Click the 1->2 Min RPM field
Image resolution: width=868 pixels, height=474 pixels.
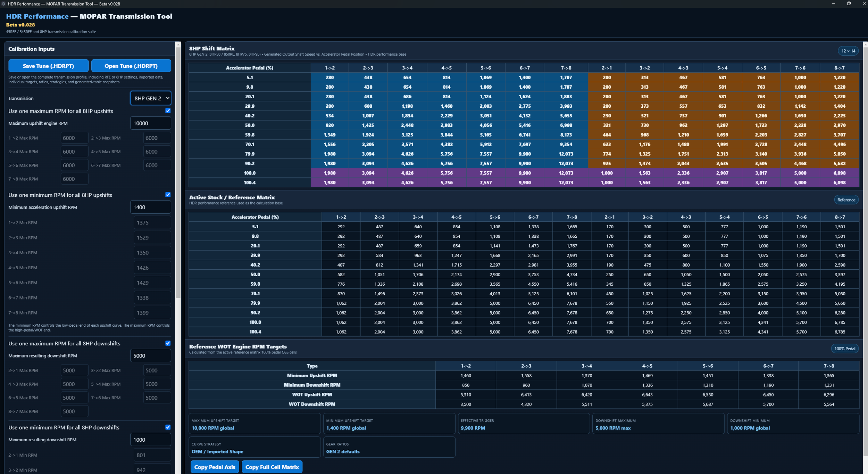point(152,222)
